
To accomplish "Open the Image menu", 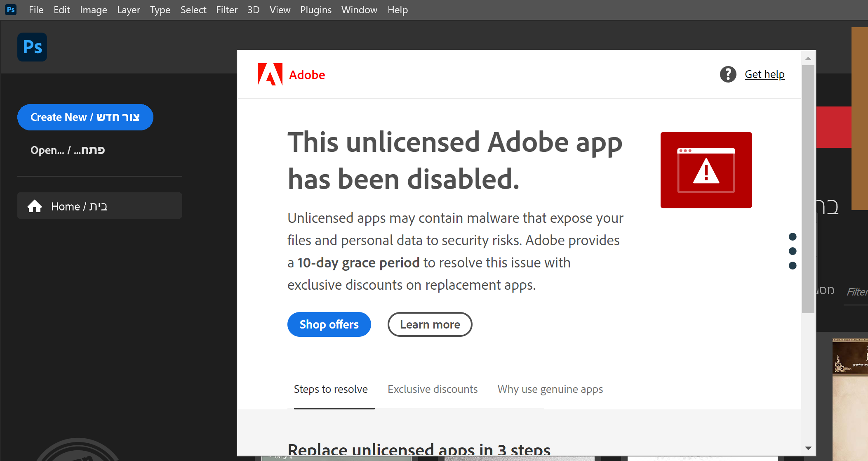I will [x=94, y=10].
